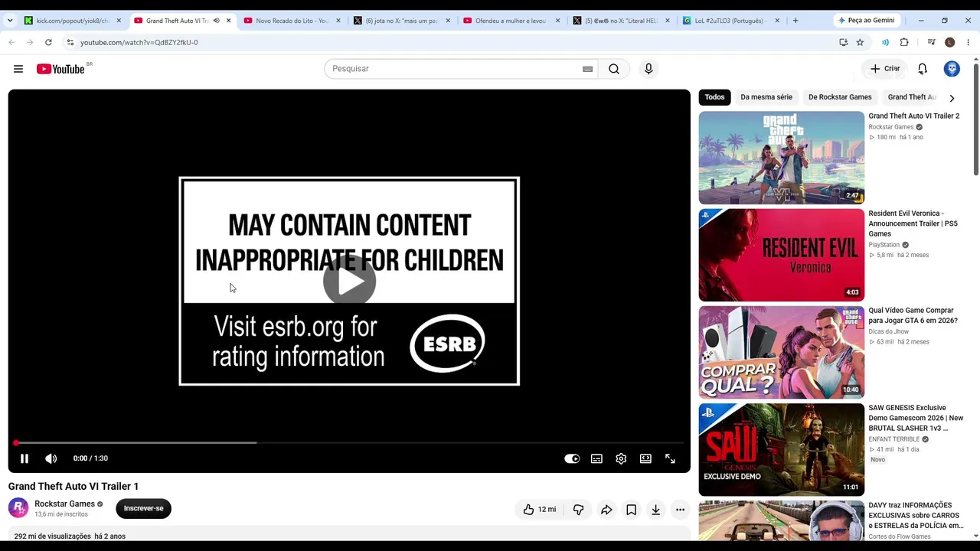Pause the video in the player bar
The width and height of the screenshot is (980, 551).
[x=24, y=458]
